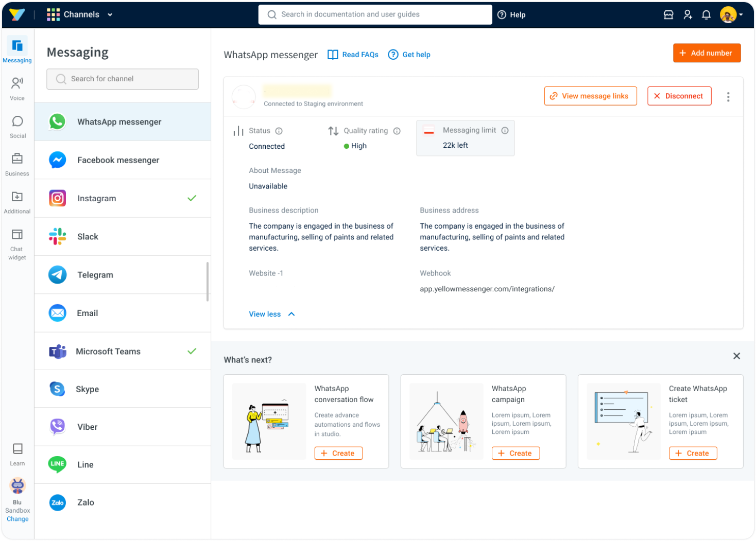Click the Messaging limit info icon

[505, 130]
